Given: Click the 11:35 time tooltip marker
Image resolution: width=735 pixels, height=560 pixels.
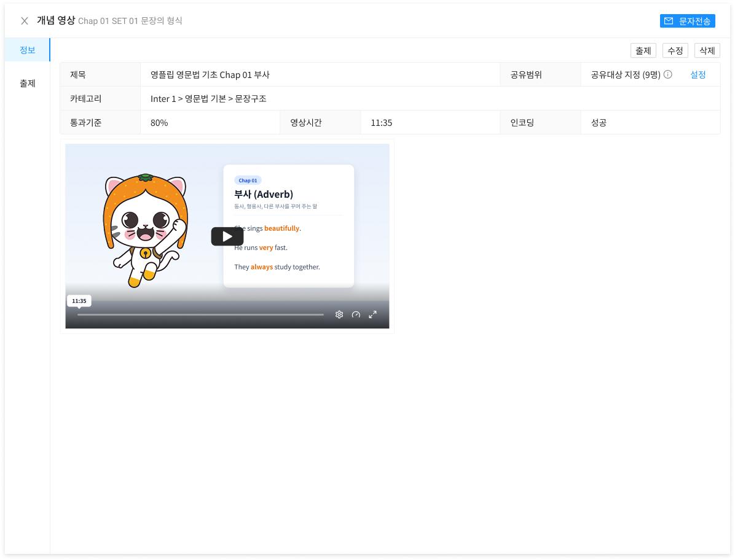Looking at the screenshot, I should click(79, 301).
